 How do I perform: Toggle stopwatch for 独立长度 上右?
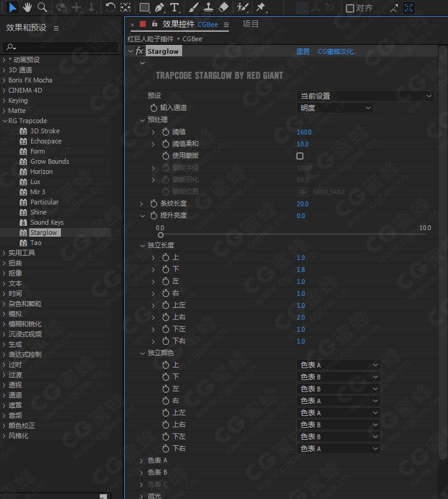click(x=165, y=317)
